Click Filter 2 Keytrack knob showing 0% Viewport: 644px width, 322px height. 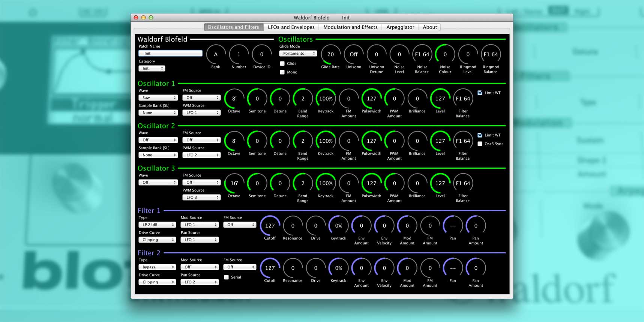tap(339, 268)
